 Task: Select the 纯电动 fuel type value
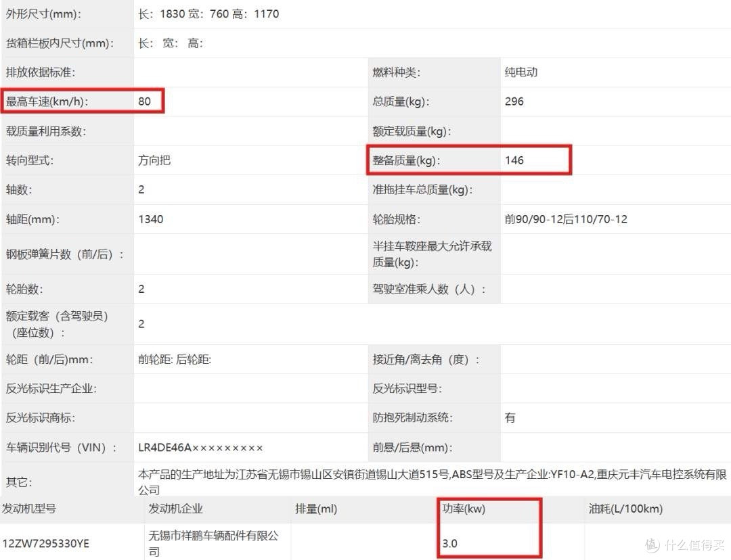521,72
